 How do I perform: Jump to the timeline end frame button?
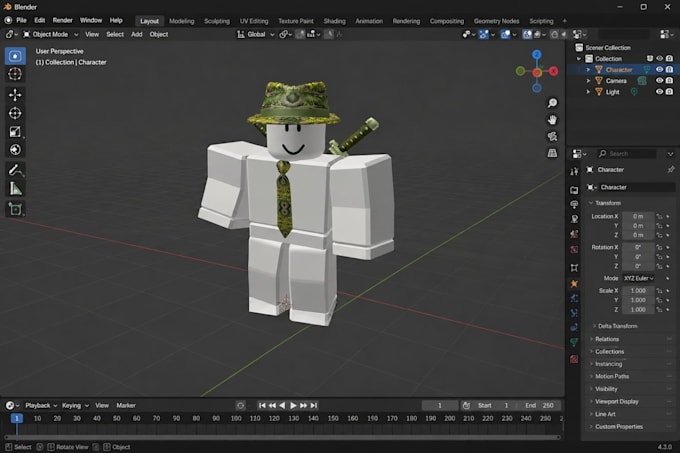(x=314, y=405)
